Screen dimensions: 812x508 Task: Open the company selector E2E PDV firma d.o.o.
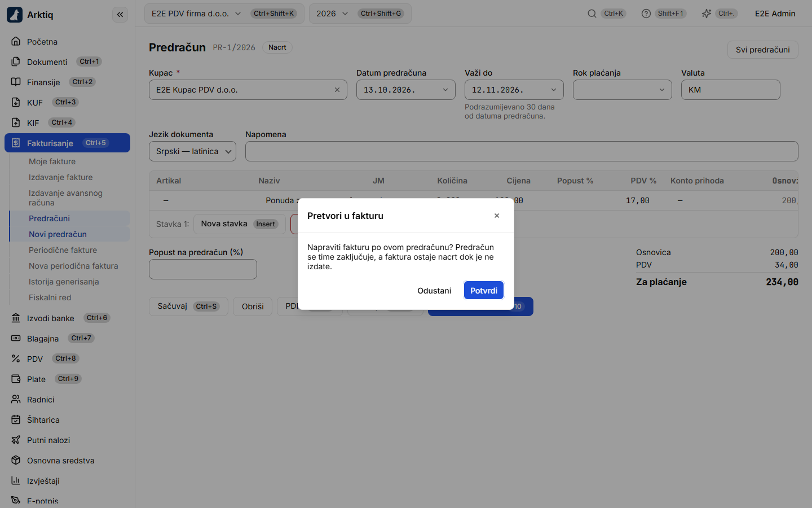[224, 14]
